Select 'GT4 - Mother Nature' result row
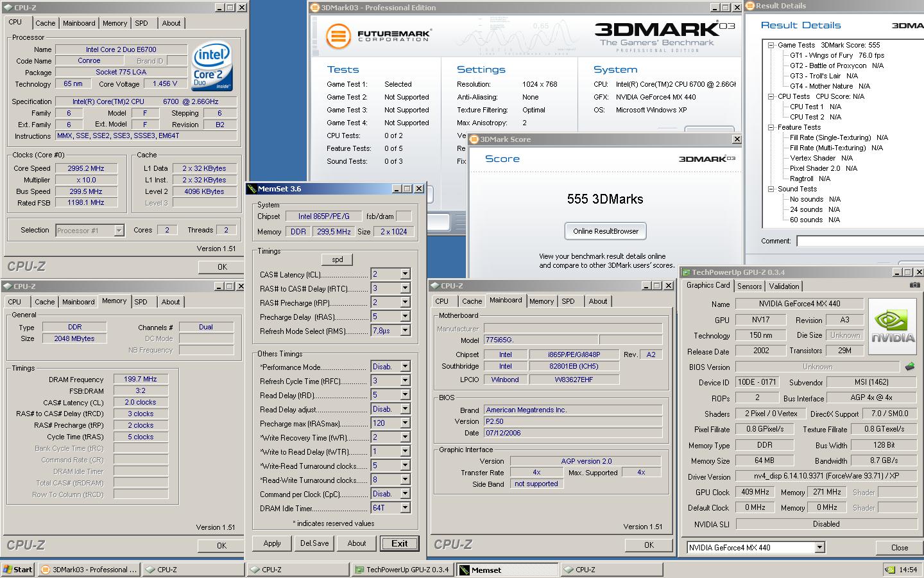The width and height of the screenshot is (924, 578). pyautogui.click(x=830, y=86)
